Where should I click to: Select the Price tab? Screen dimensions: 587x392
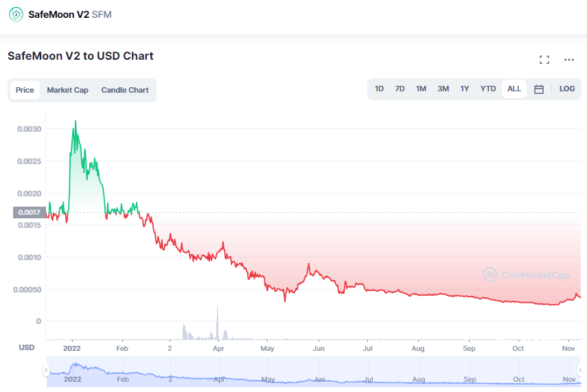point(25,90)
